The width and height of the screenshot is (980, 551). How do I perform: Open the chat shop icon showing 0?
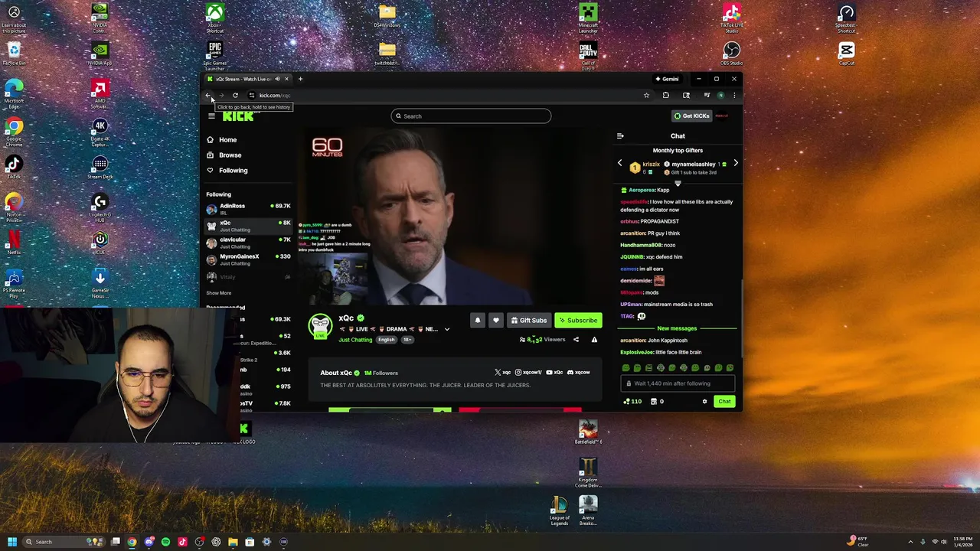coord(657,402)
